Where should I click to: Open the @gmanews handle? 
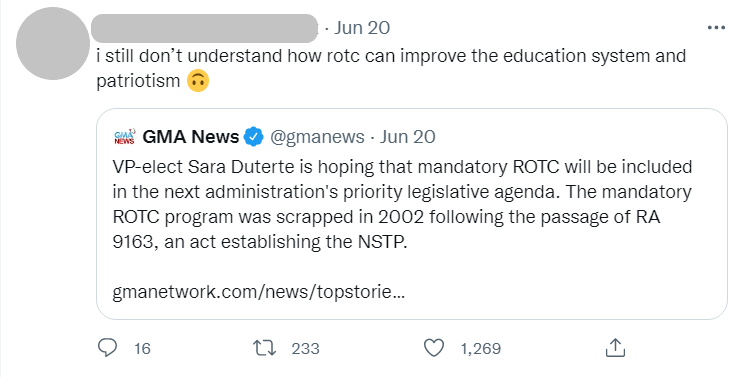tap(317, 137)
